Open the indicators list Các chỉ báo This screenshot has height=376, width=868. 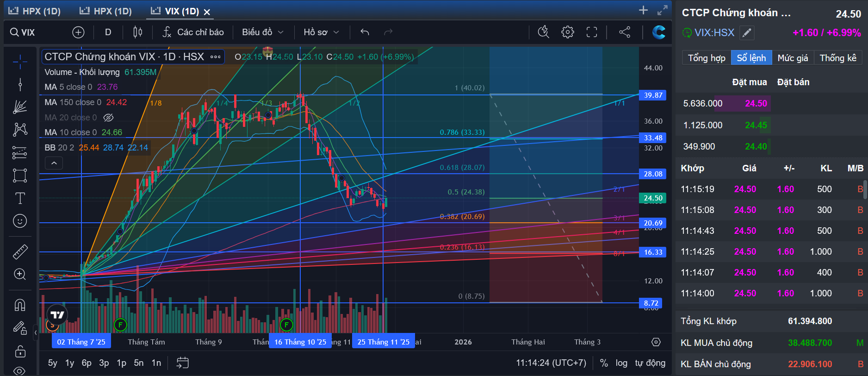point(193,32)
